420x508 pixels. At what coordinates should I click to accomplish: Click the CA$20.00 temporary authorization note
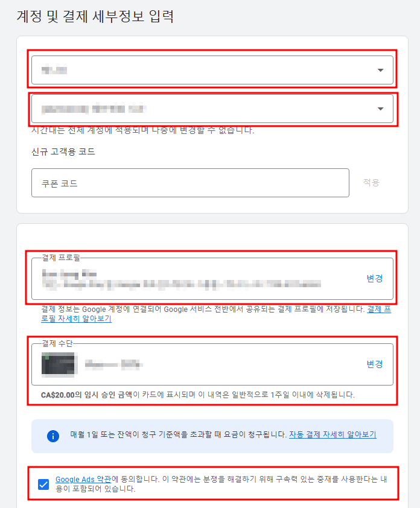tap(198, 395)
